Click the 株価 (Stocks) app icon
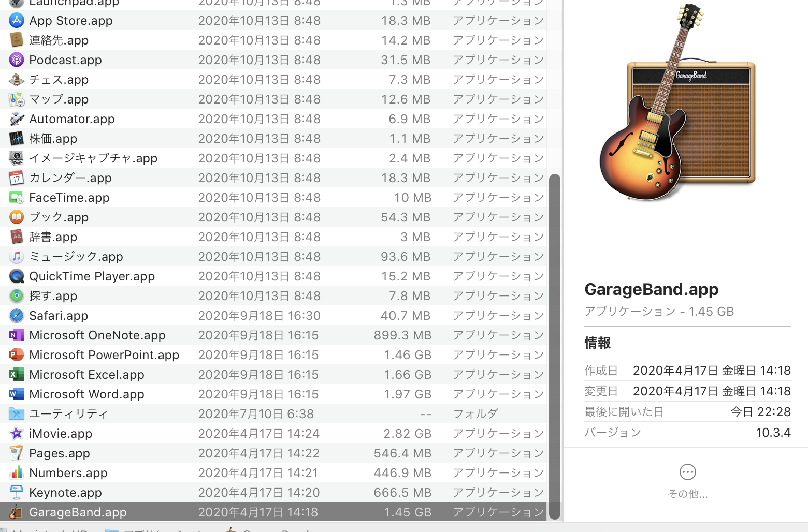 (x=17, y=138)
